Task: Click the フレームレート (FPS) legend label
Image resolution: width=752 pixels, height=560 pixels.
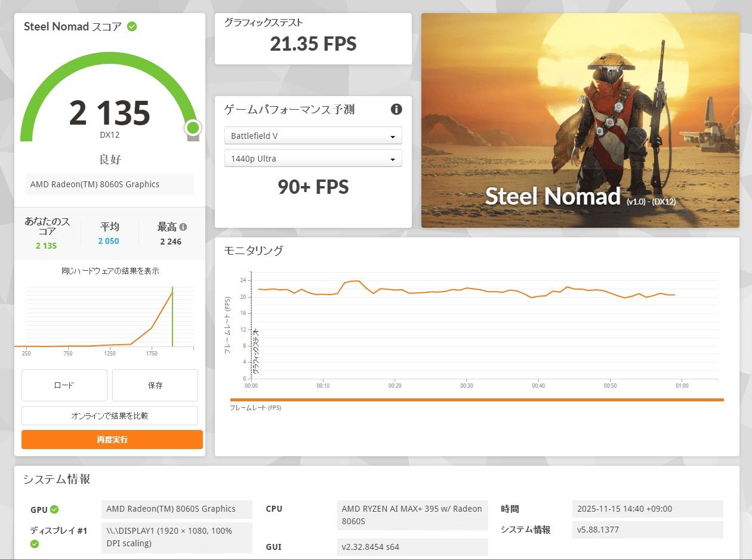Action: coord(255,408)
